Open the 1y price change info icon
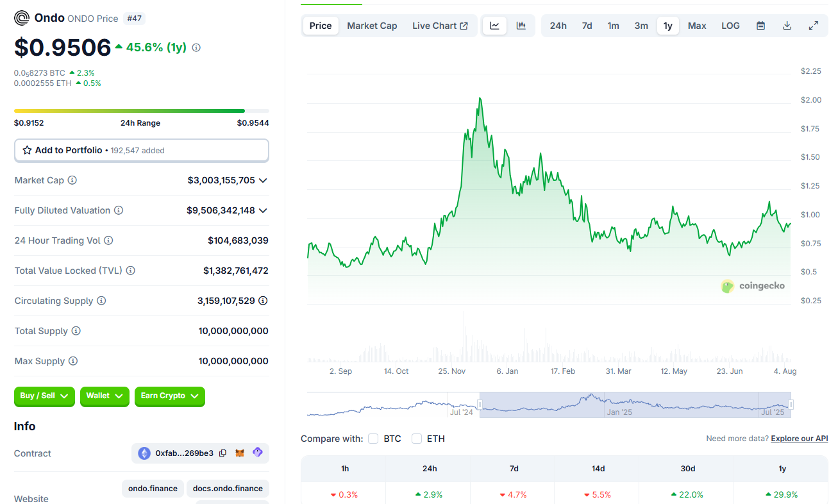This screenshot has height=504, width=838. [196, 47]
